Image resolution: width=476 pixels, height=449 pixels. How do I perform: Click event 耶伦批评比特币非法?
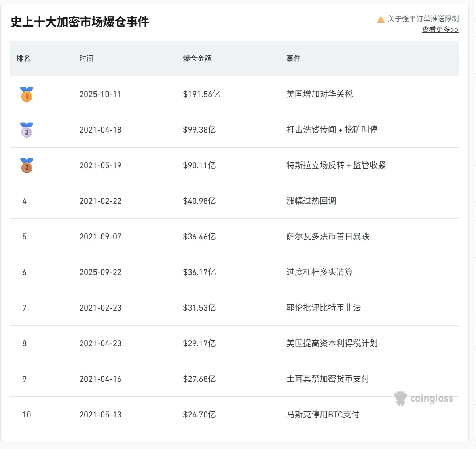[x=324, y=308]
